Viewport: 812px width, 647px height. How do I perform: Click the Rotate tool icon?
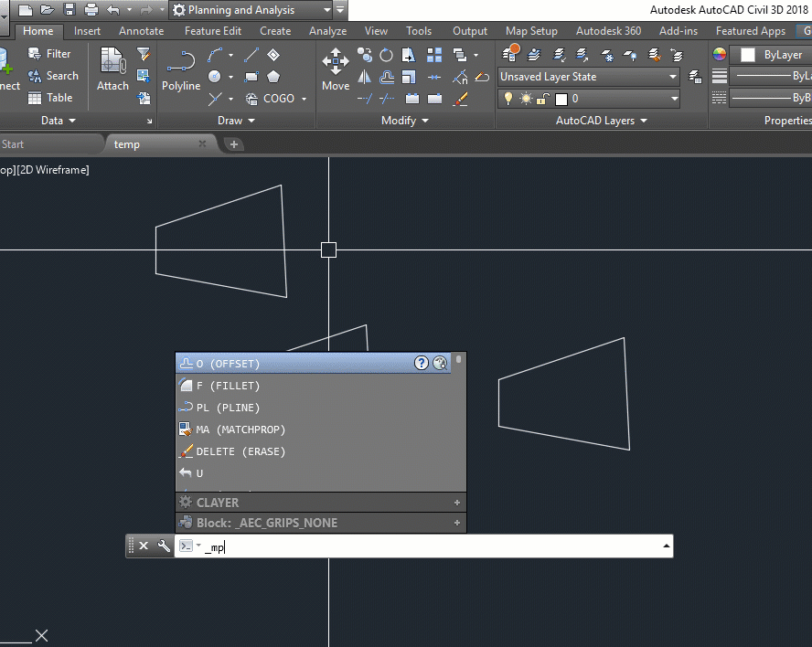(x=386, y=55)
